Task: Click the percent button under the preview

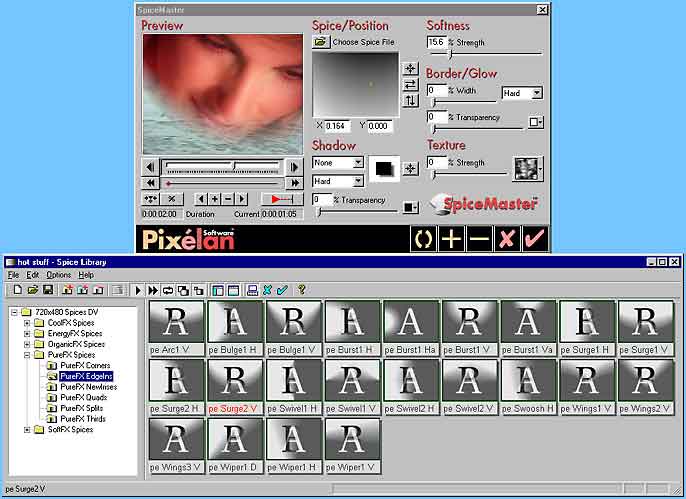Action: tap(172, 199)
